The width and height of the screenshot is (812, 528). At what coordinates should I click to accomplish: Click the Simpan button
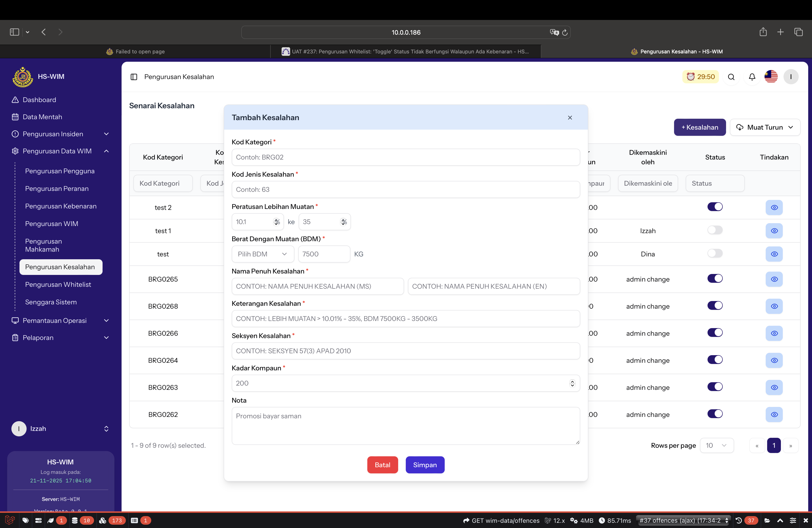[425, 465]
